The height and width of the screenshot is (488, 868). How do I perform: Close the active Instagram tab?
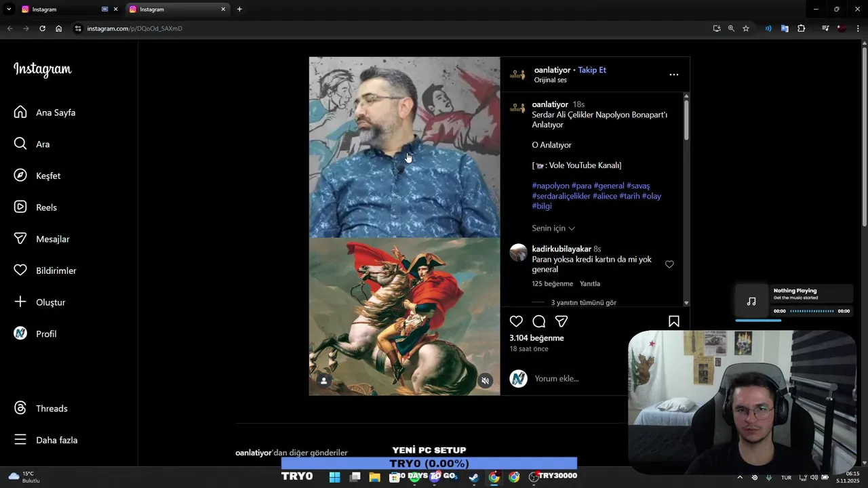(223, 9)
